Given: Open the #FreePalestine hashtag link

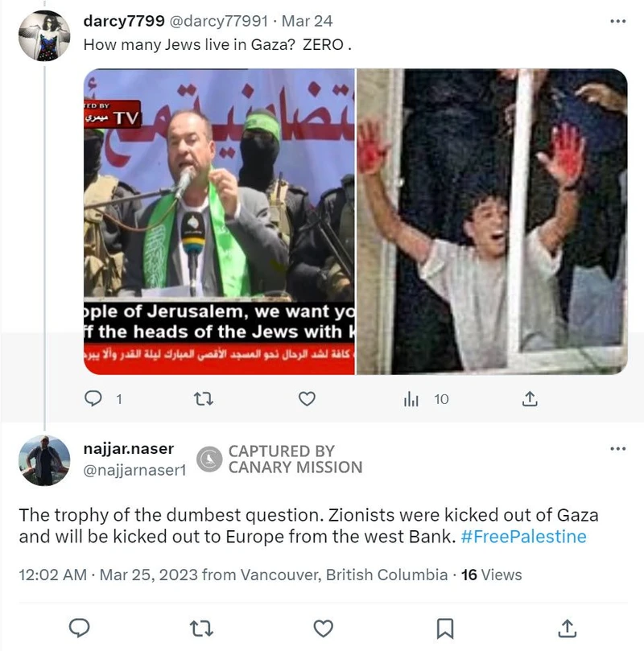Looking at the screenshot, I should [523, 537].
